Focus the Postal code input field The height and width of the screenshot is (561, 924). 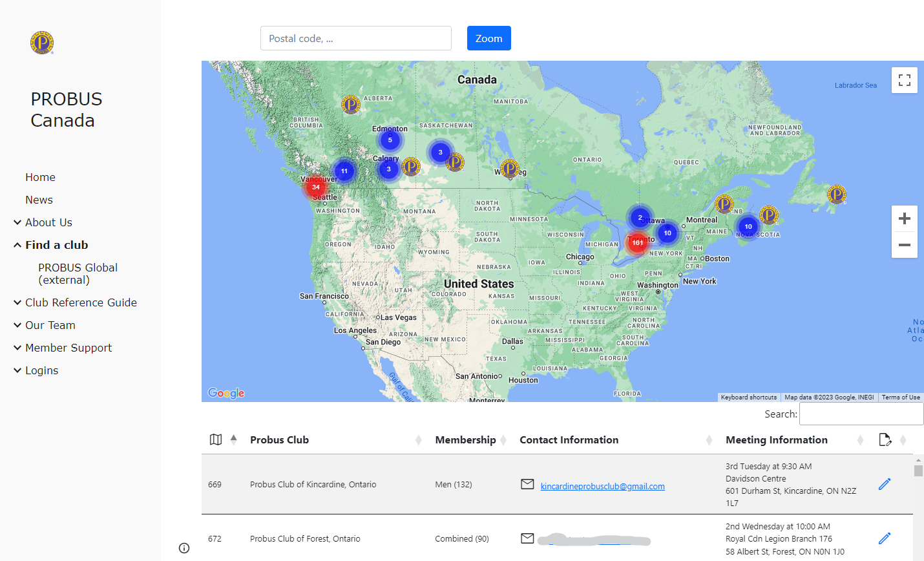356,38
